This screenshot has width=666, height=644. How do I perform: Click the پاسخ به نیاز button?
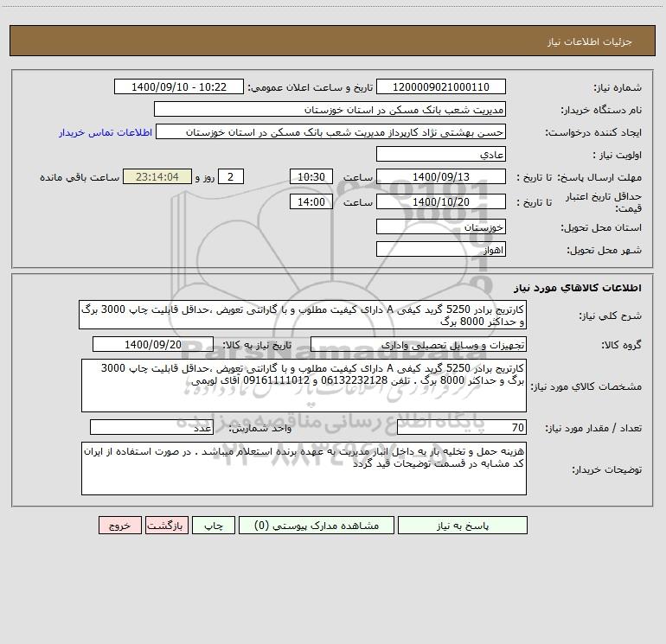(463, 525)
